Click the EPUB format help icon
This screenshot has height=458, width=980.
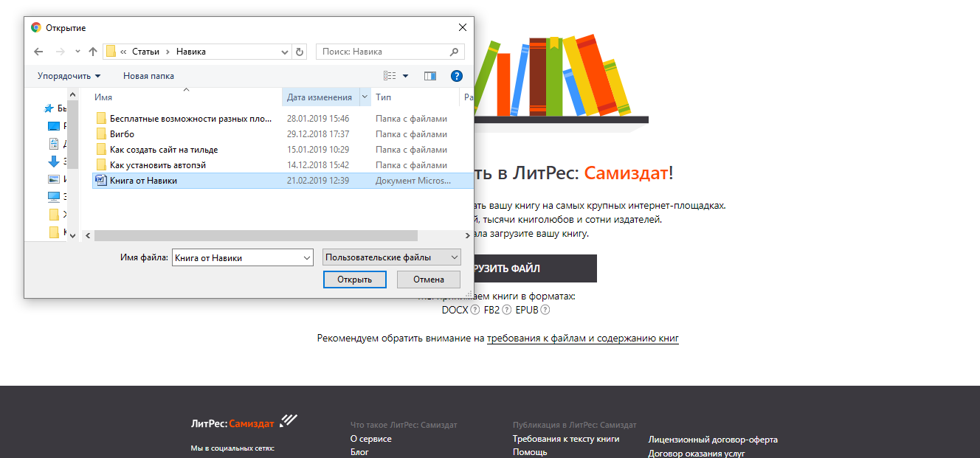point(545,310)
